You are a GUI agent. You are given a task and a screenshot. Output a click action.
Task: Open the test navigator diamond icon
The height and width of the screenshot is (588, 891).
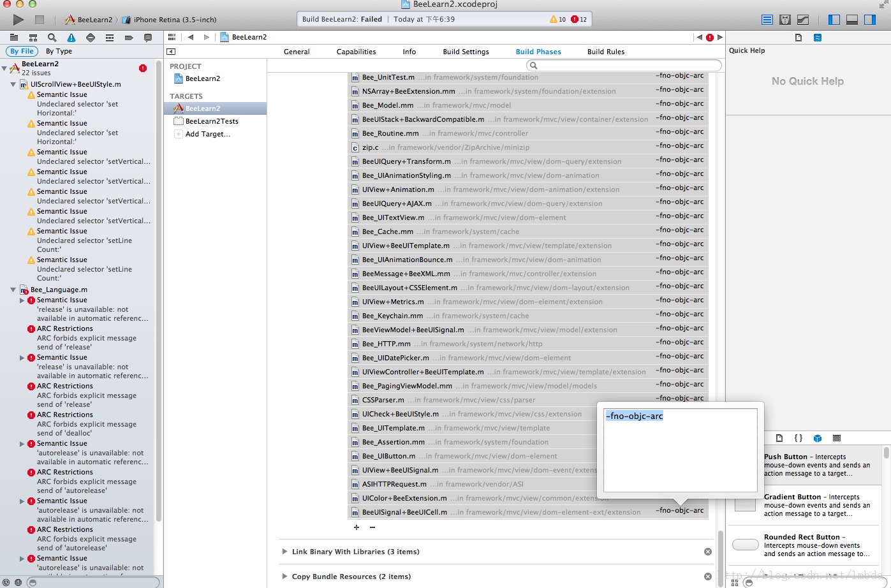(91, 38)
